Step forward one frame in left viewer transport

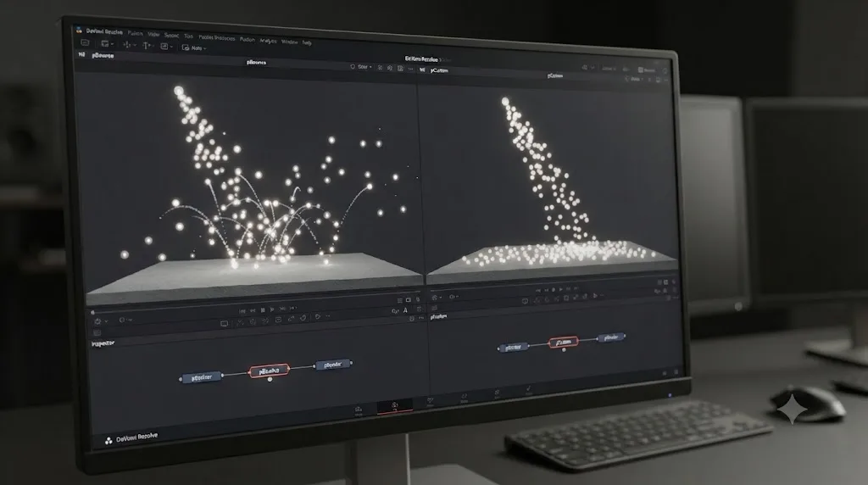(x=282, y=309)
